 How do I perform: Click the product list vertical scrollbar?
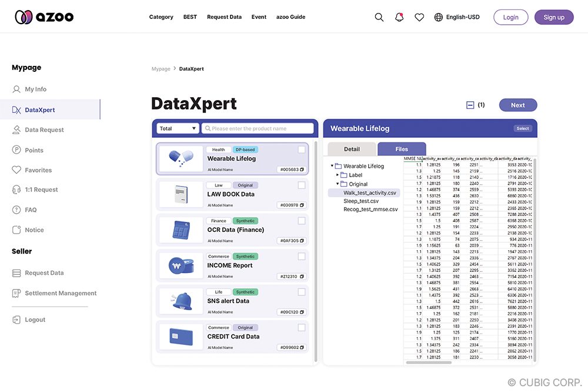(x=316, y=251)
